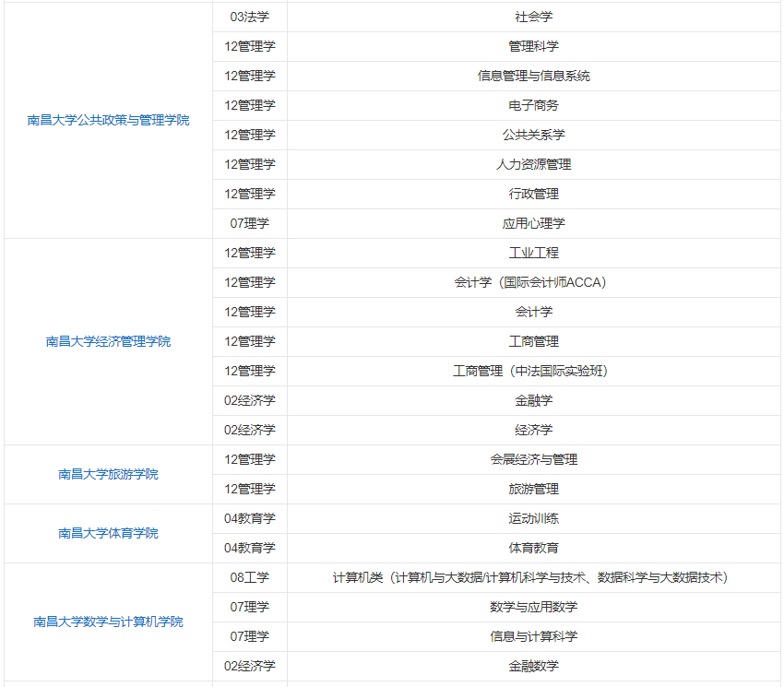Viewport: 784px width, 687px height.
Task: Click the 应用心理学 major cell
Action: pyautogui.click(x=533, y=223)
